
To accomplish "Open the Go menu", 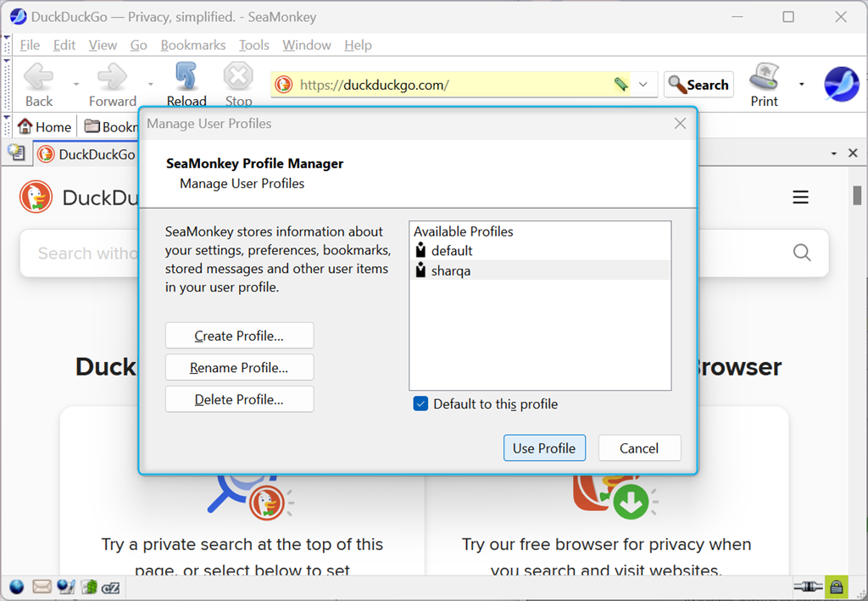I will coord(138,45).
